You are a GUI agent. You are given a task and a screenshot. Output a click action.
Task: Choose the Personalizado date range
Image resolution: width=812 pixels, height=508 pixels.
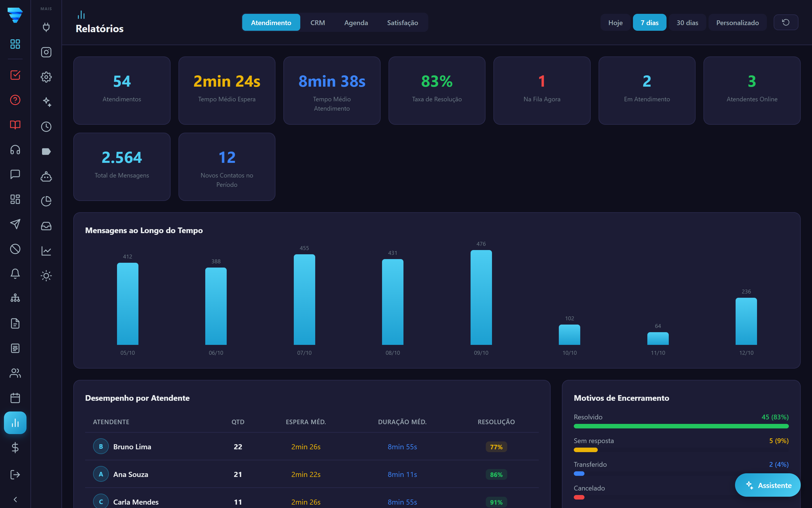click(737, 23)
